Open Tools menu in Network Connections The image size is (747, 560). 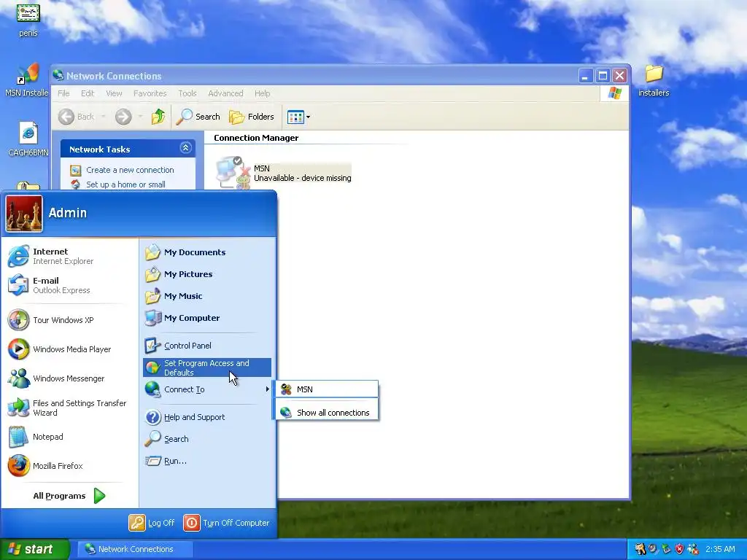tap(187, 93)
